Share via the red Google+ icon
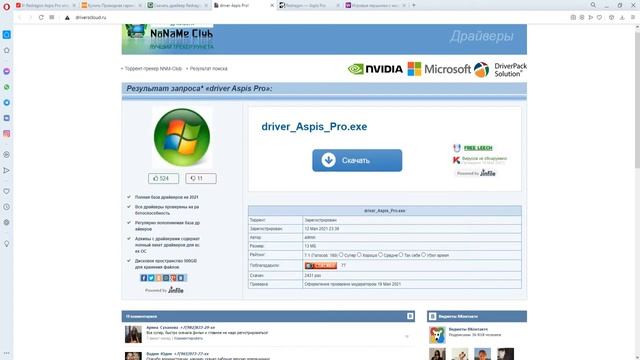 [x=173, y=278]
